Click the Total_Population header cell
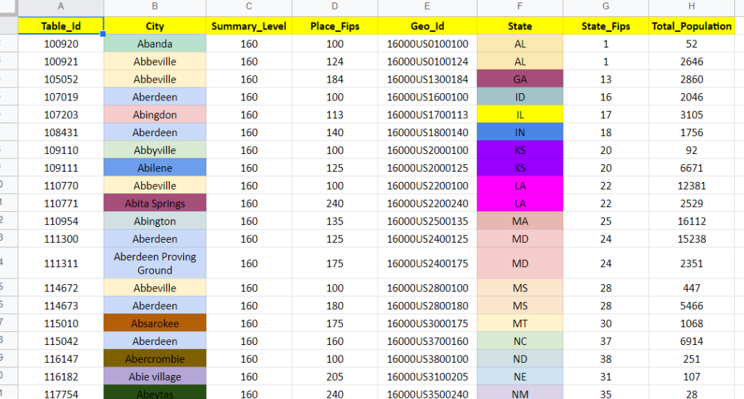 tap(691, 26)
